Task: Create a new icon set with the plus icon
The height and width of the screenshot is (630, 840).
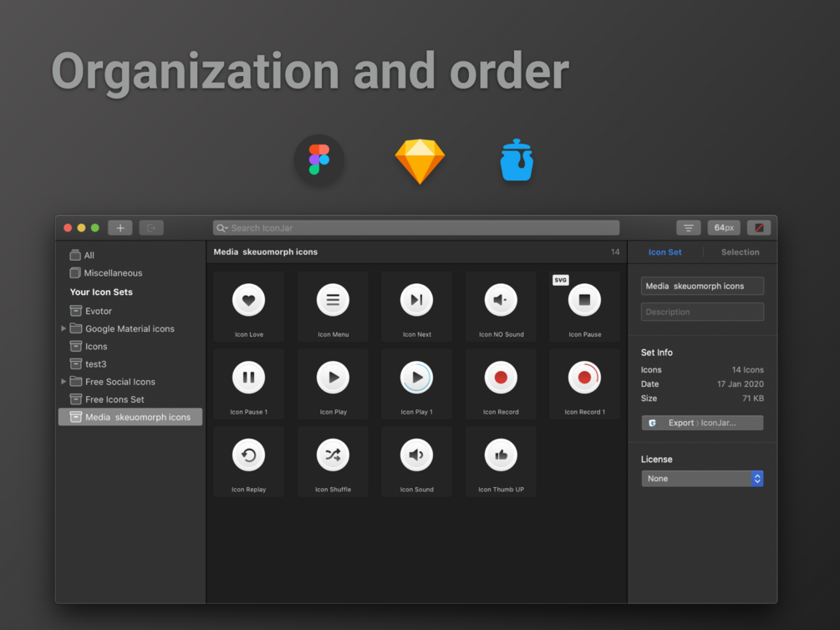Action: point(120,227)
